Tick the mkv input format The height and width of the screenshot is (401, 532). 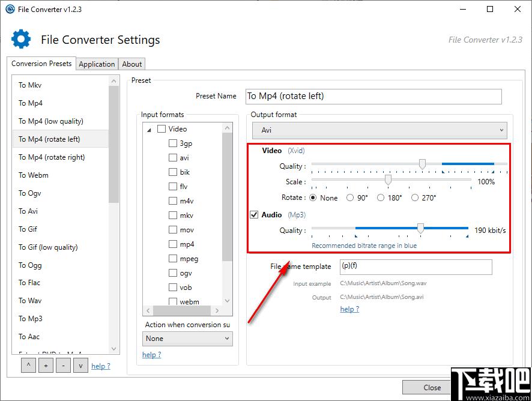point(173,216)
